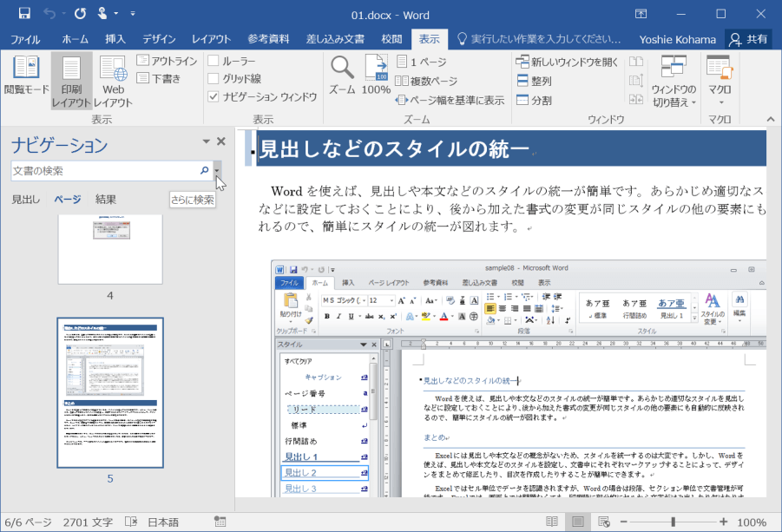Viewport: 782px width, 532px height.
Task: Select page 5 thumbnail in navigation pane
Action: (x=109, y=392)
